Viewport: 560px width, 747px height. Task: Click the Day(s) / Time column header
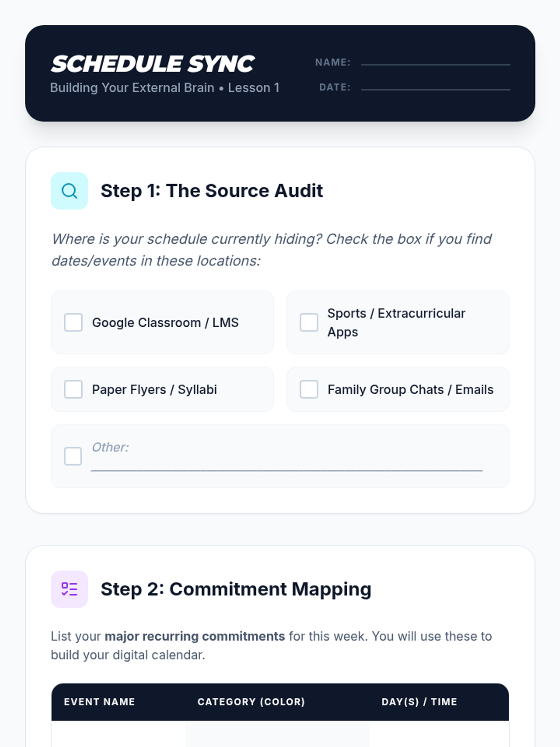(419, 702)
